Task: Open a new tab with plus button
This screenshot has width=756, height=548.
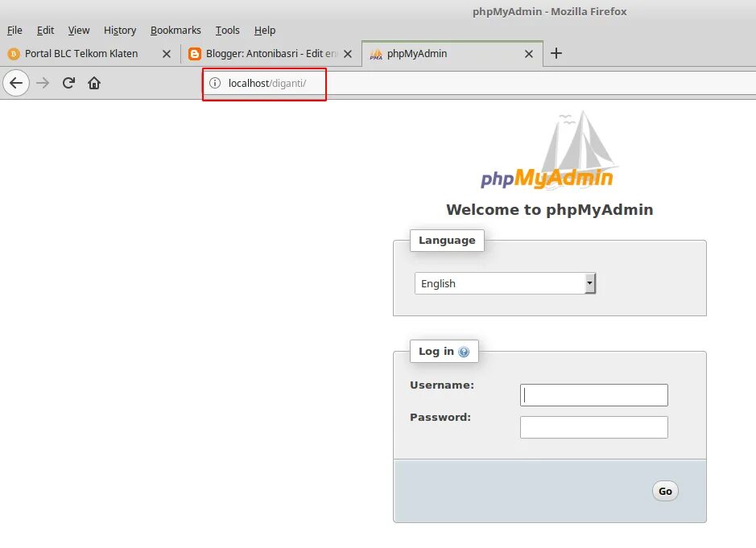Action: click(556, 53)
